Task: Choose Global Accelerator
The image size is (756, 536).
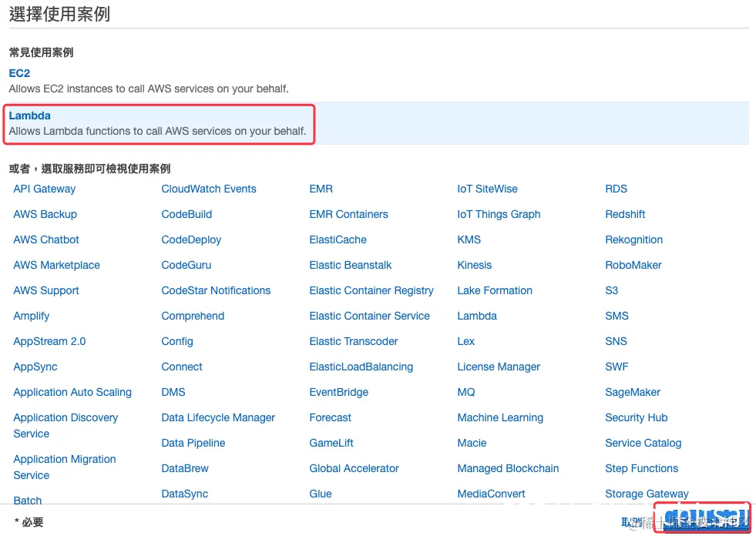Action: tap(354, 468)
